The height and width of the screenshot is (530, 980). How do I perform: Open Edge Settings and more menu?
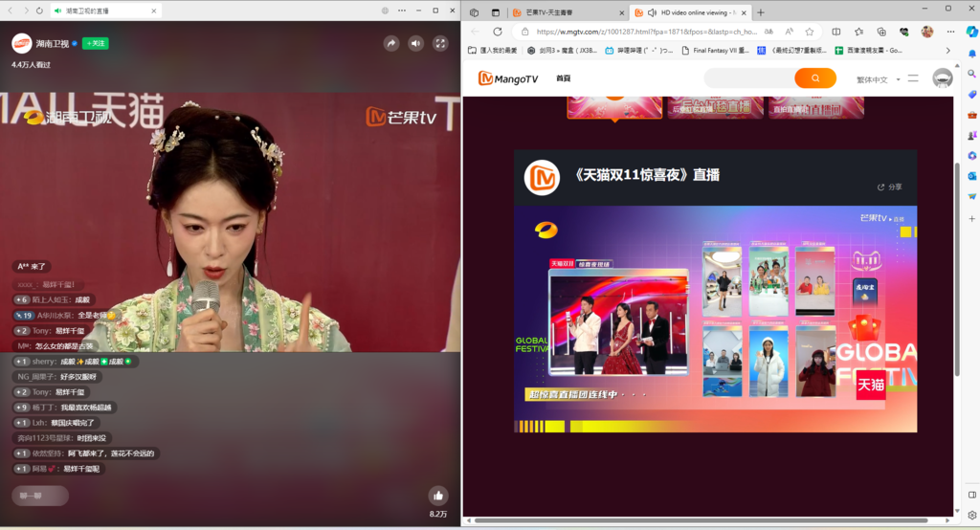click(x=950, y=32)
